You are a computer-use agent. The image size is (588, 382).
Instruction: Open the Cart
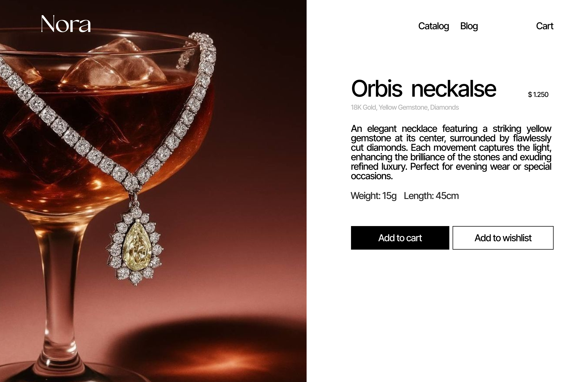544,26
